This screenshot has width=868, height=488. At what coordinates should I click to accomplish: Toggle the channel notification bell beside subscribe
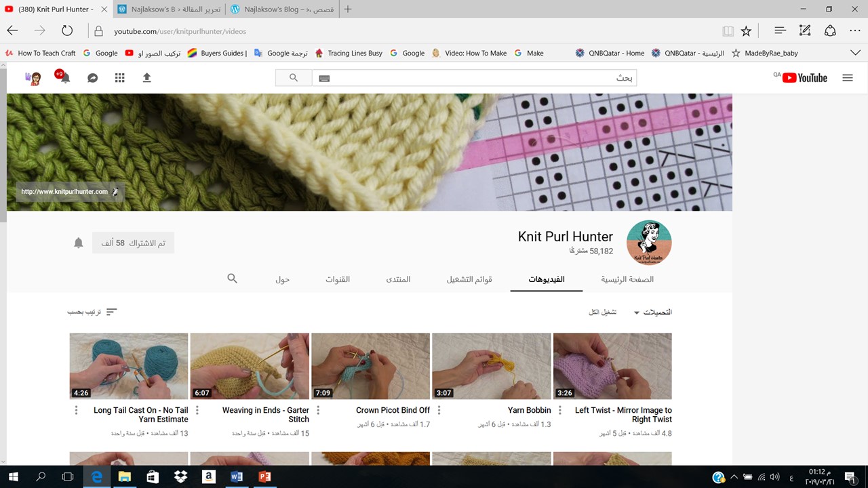(79, 243)
